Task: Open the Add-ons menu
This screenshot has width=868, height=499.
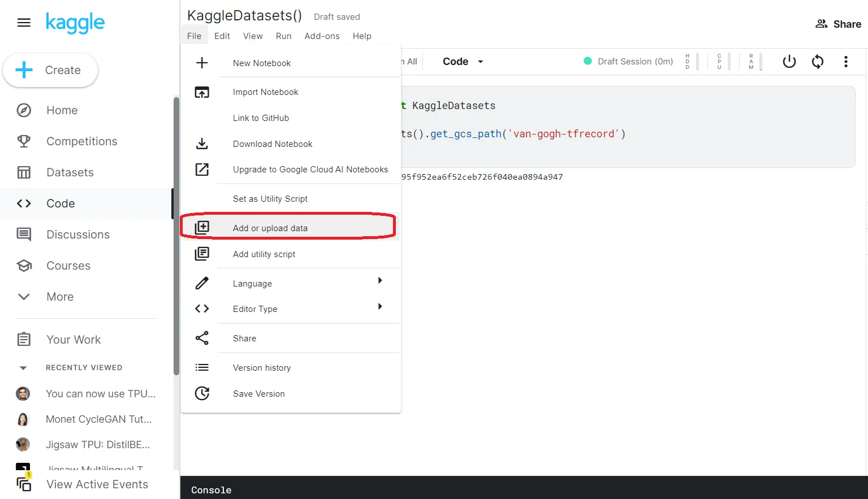Action: point(322,36)
